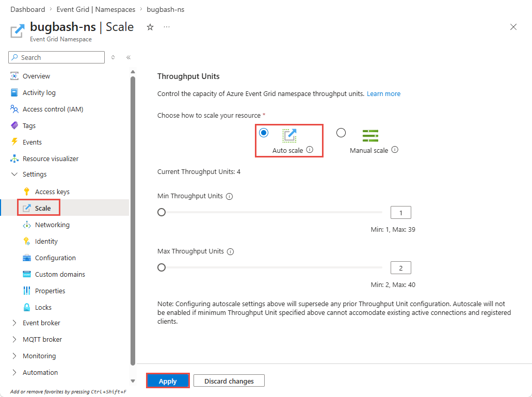
Task: Click the Min Throughput Units value box
Action: point(401,212)
